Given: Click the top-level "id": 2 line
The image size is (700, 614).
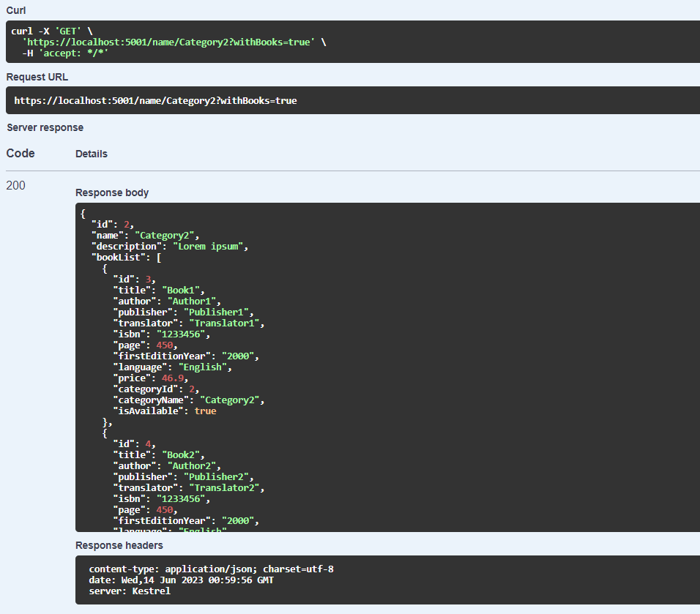Looking at the screenshot, I should (x=113, y=225).
